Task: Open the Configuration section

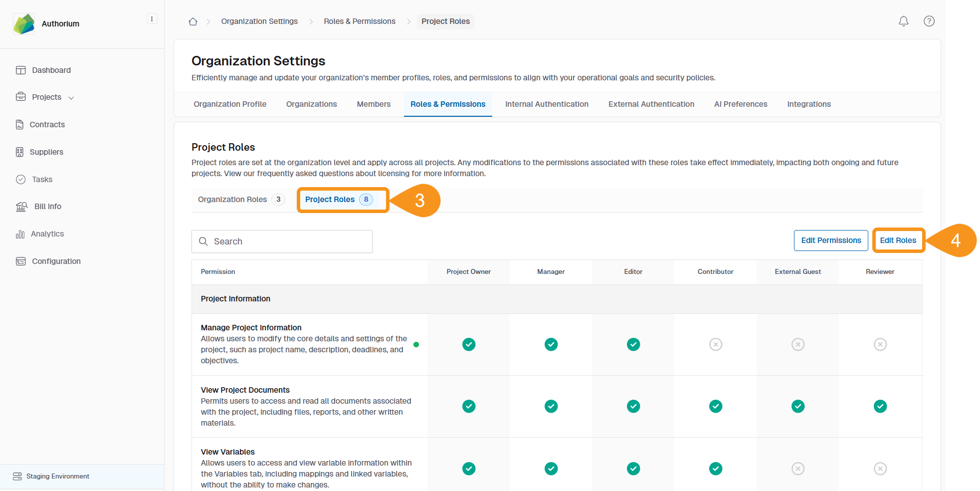Action: 56,261
